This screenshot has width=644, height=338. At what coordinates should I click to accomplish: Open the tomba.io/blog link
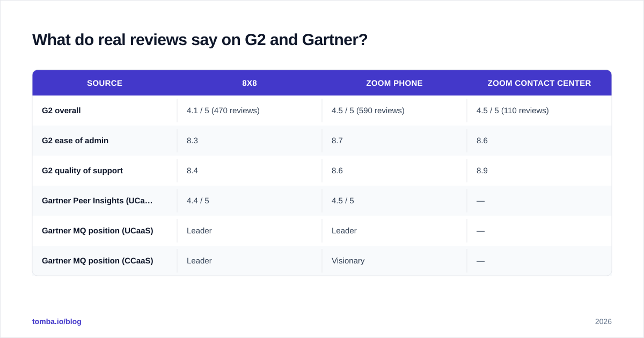57,321
